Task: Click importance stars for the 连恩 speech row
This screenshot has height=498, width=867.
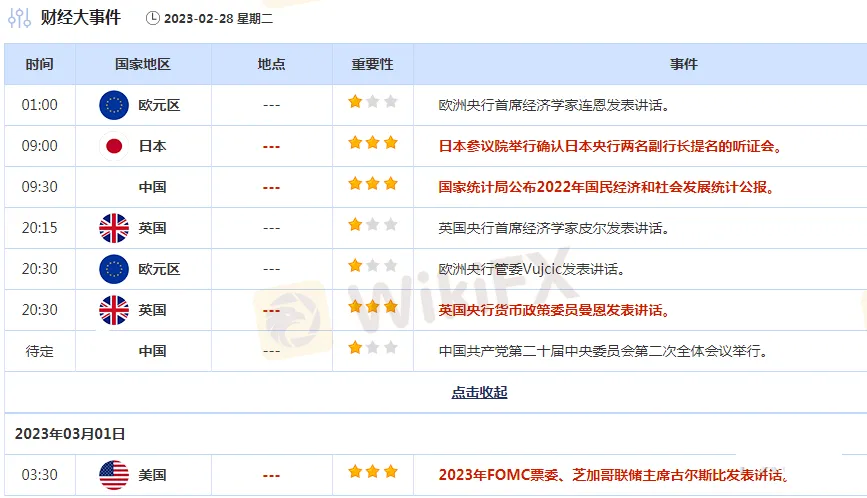Action: click(x=373, y=102)
